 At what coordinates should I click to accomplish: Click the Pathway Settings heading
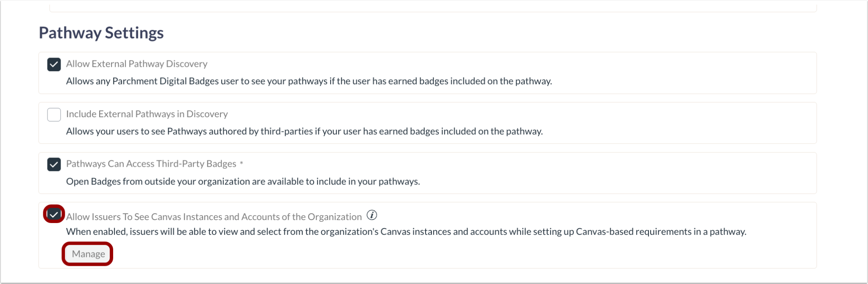[x=101, y=33]
